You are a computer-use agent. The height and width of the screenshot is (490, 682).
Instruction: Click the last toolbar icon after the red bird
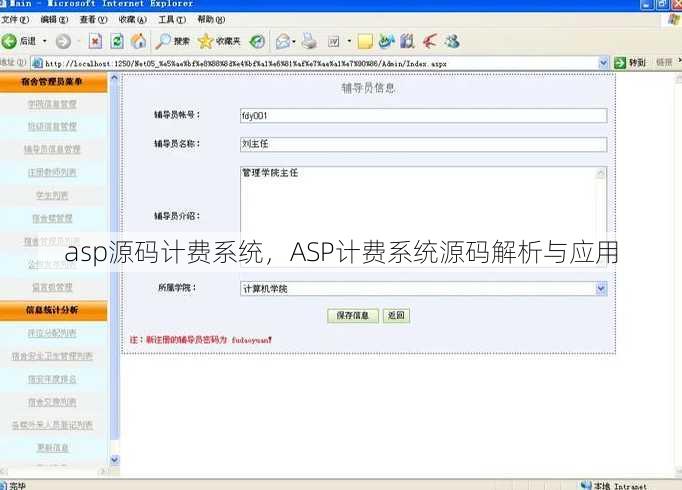coord(452,41)
